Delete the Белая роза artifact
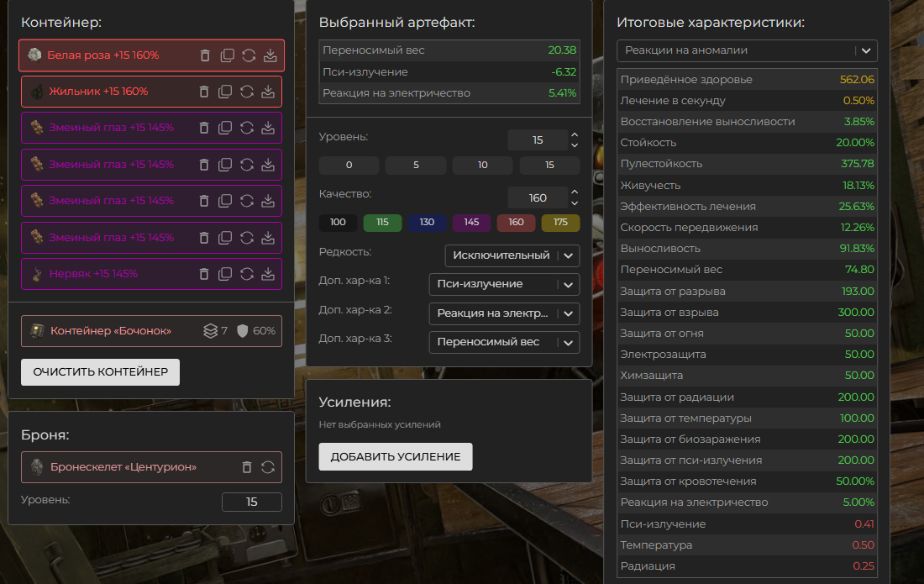Image resolution: width=924 pixels, height=584 pixels. point(205,55)
